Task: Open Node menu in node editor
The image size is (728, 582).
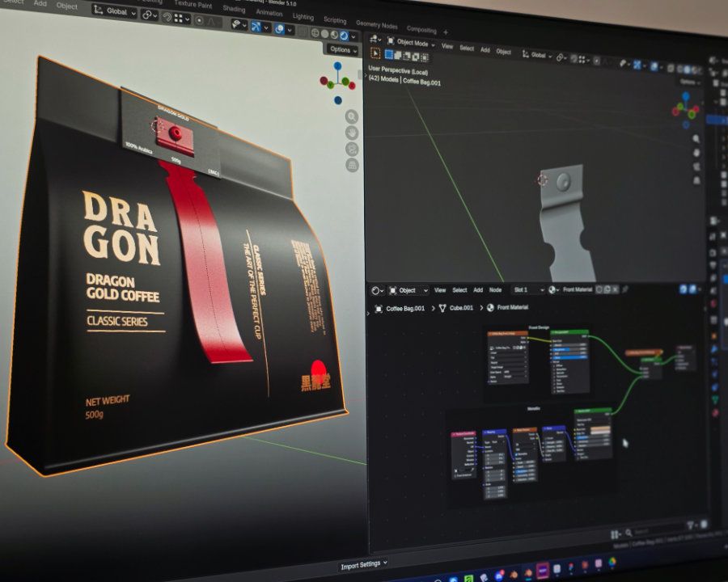Action: click(x=495, y=289)
